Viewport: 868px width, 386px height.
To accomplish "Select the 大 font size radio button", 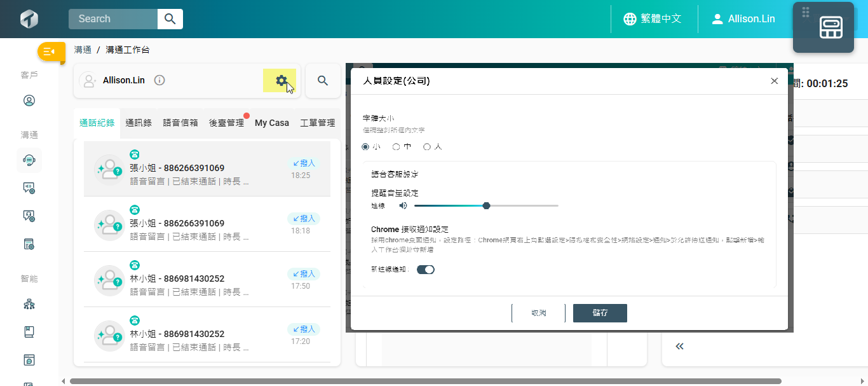I will tap(427, 147).
